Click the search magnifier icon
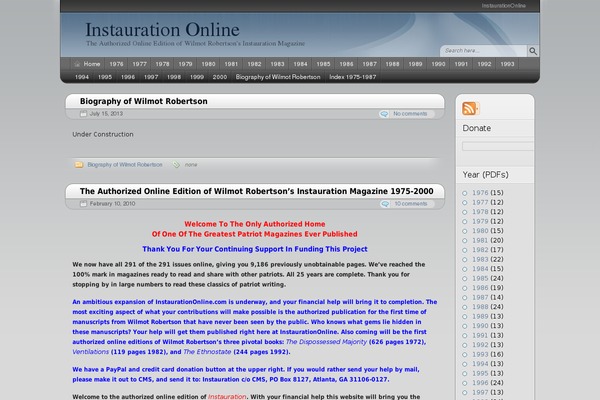This screenshot has width=600, height=400. [x=533, y=51]
